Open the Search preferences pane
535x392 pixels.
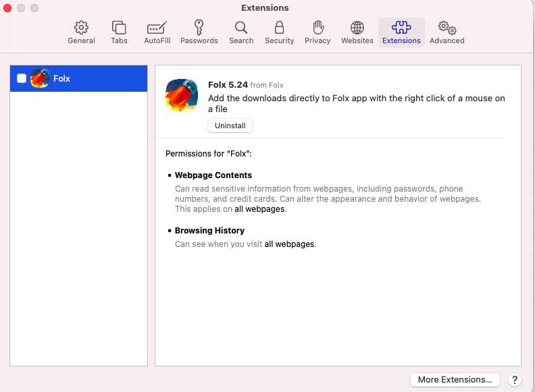[x=241, y=33]
